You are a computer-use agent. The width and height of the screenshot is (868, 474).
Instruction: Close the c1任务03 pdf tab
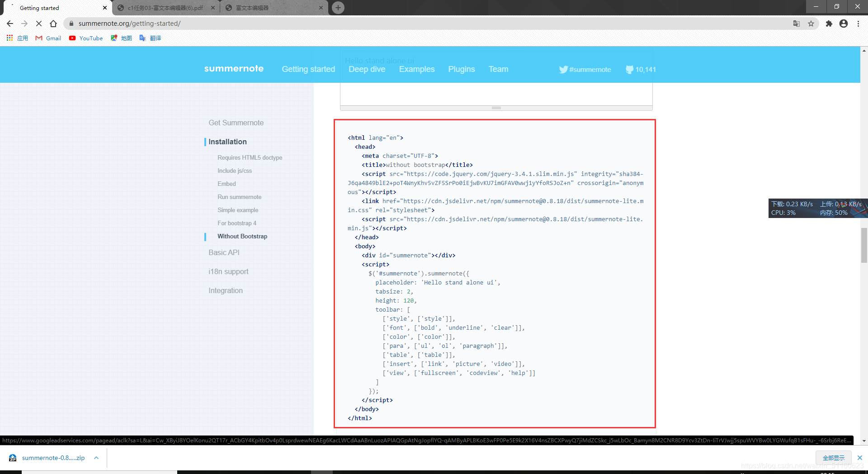pyautogui.click(x=213, y=8)
